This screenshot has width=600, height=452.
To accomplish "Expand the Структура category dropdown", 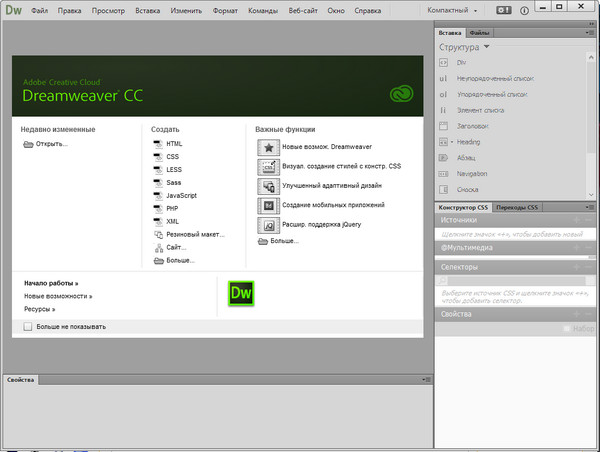I will pos(486,47).
